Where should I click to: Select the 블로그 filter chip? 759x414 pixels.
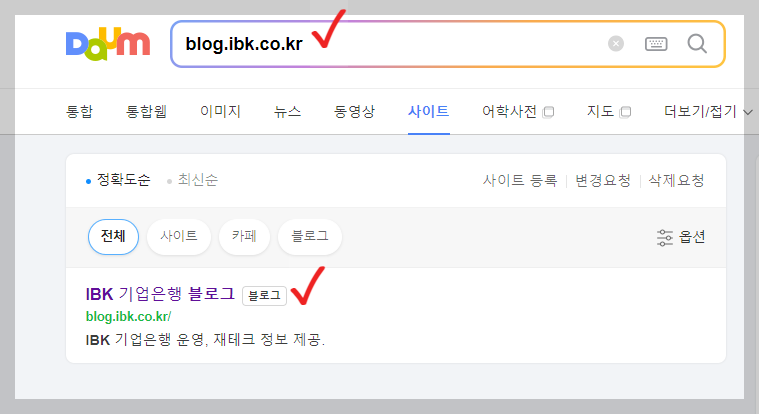point(310,237)
